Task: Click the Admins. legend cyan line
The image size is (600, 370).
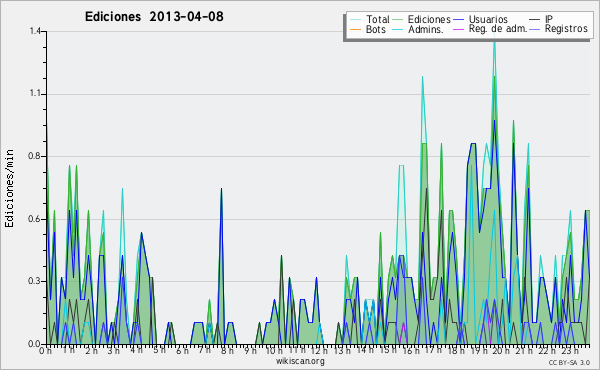Action: tap(398, 29)
